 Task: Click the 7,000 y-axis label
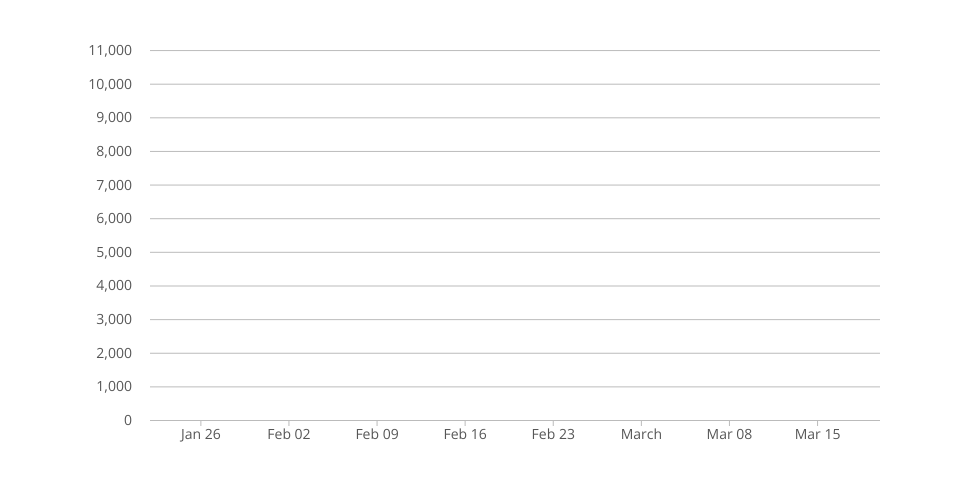click(x=113, y=185)
